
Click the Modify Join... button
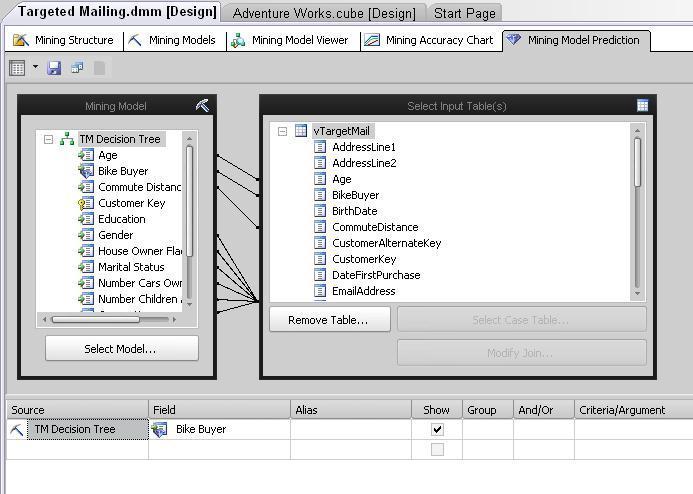(522, 353)
